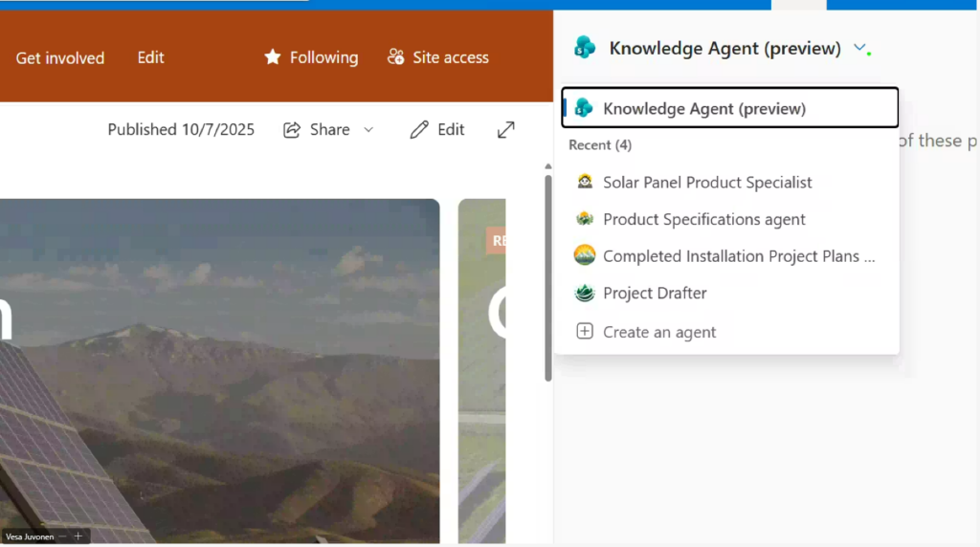This screenshot has height=547, width=980.
Task: Open Site access settings icon
Action: pos(395,57)
